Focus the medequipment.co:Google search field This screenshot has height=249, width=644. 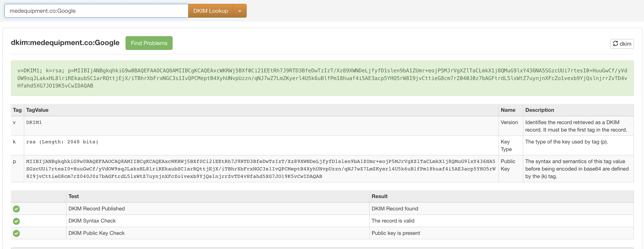tap(96, 11)
